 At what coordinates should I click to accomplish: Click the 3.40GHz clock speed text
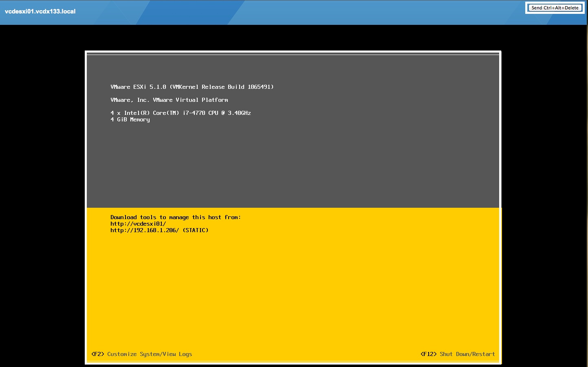point(239,113)
